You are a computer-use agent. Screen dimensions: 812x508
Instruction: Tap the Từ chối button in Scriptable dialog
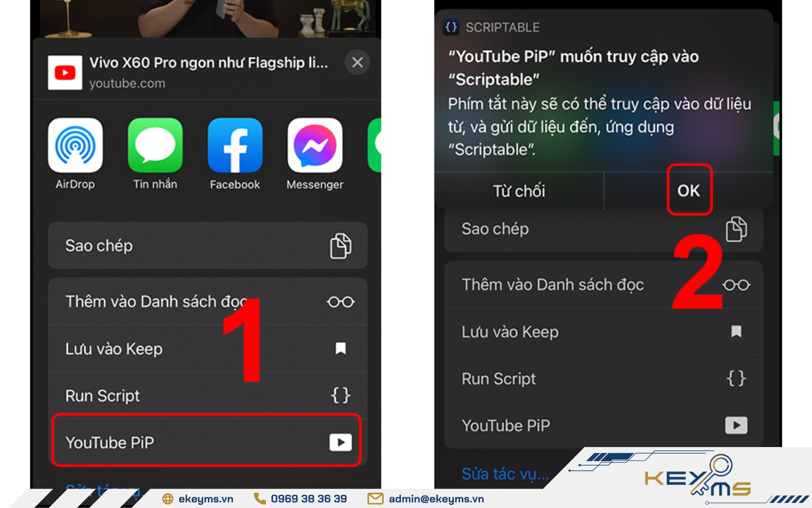pyautogui.click(x=519, y=191)
